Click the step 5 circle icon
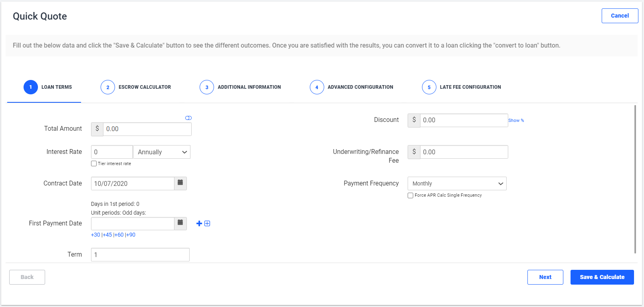The image size is (644, 307). [429, 87]
